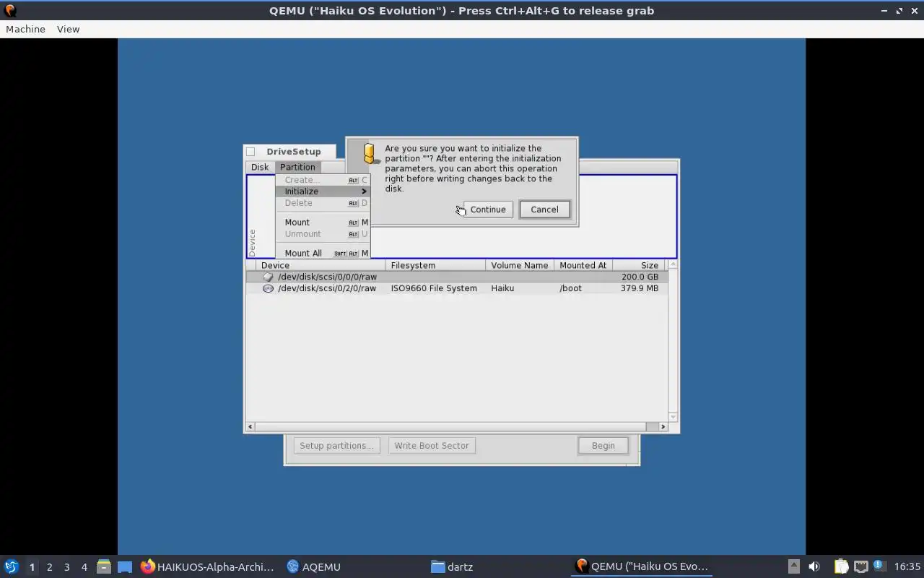Click Continue in the initialize confirmation dialog
924x578 pixels.
click(x=488, y=210)
